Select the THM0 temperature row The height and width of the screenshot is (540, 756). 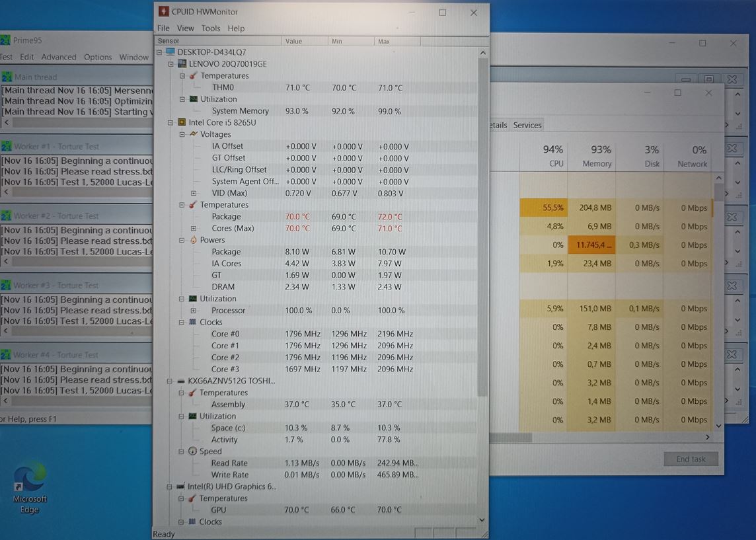point(316,88)
